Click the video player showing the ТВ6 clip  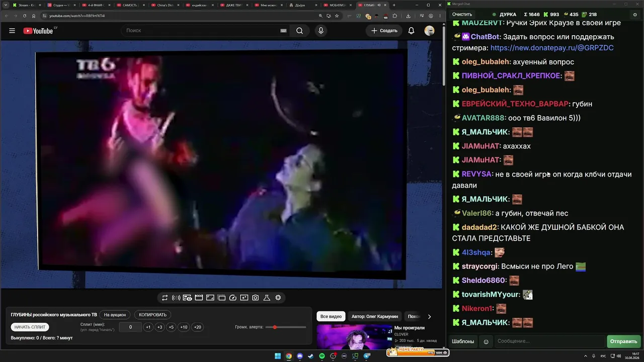pyautogui.click(x=221, y=165)
